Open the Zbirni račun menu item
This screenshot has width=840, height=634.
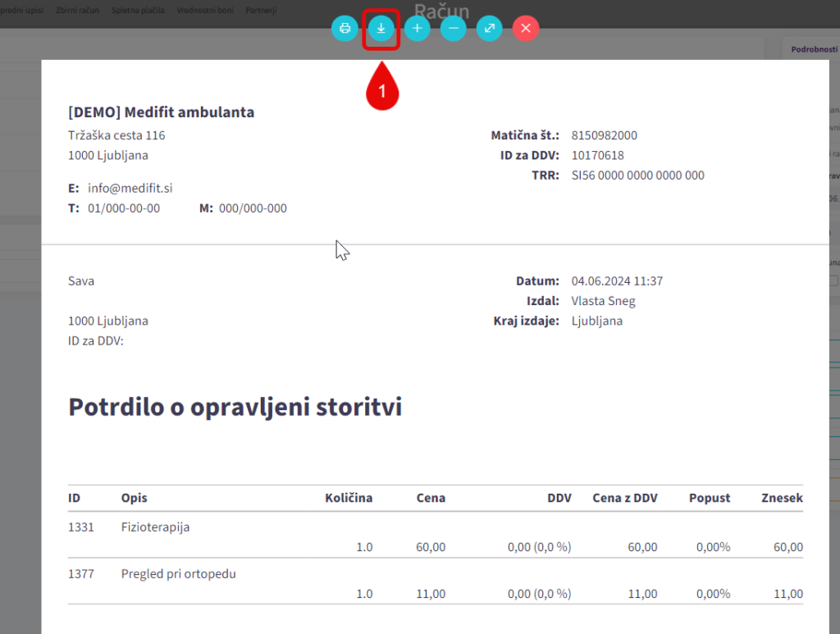pyautogui.click(x=78, y=11)
